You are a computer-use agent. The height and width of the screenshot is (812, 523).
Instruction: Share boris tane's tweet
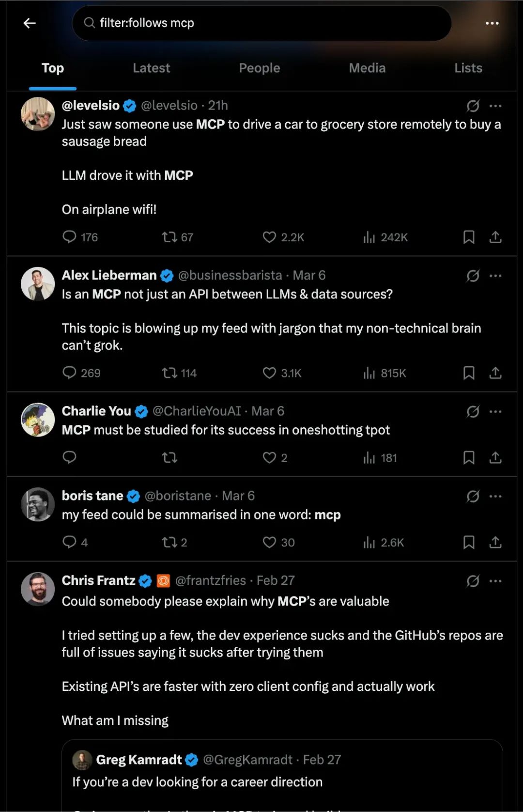[x=495, y=542]
